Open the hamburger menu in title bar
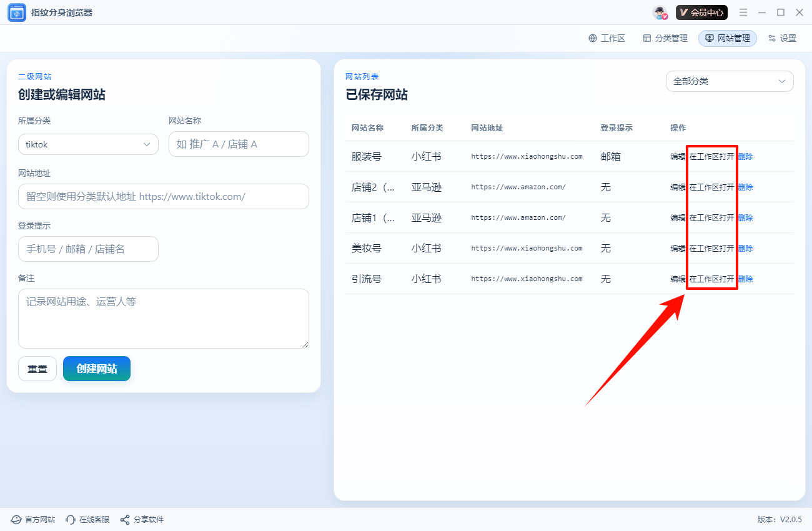Image resolution: width=812 pixels, height=531 pixels. [743, 12]
